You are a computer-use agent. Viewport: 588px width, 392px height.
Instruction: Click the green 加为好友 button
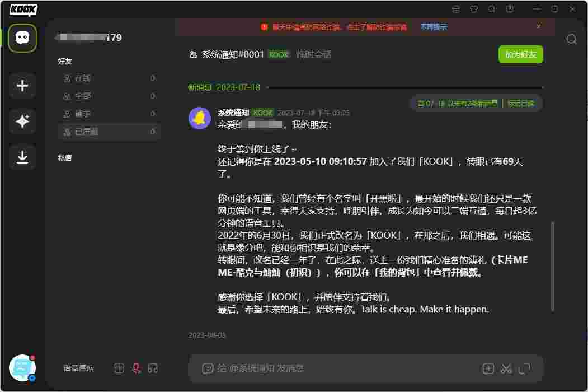pyautogui.click(x=520, y=54)
